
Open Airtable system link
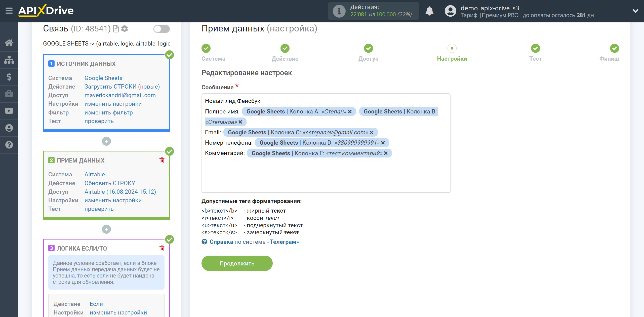click(95, 174)
